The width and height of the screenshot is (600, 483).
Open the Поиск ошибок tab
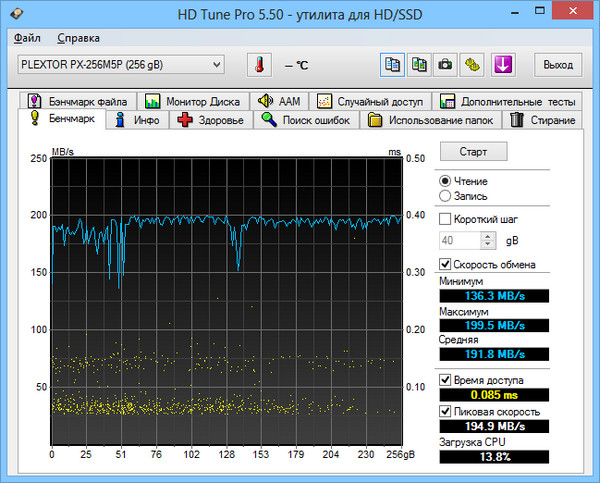click(306, 120)
